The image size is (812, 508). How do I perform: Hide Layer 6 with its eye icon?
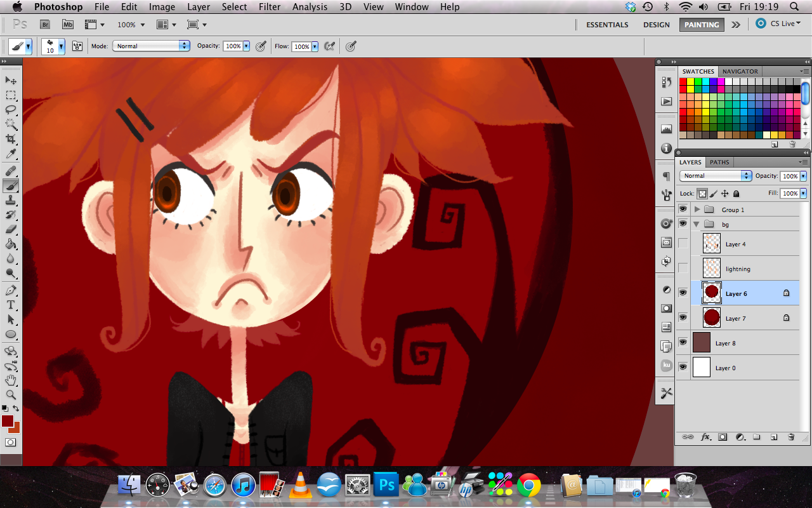pyautogui.click(x=683, y=293)
